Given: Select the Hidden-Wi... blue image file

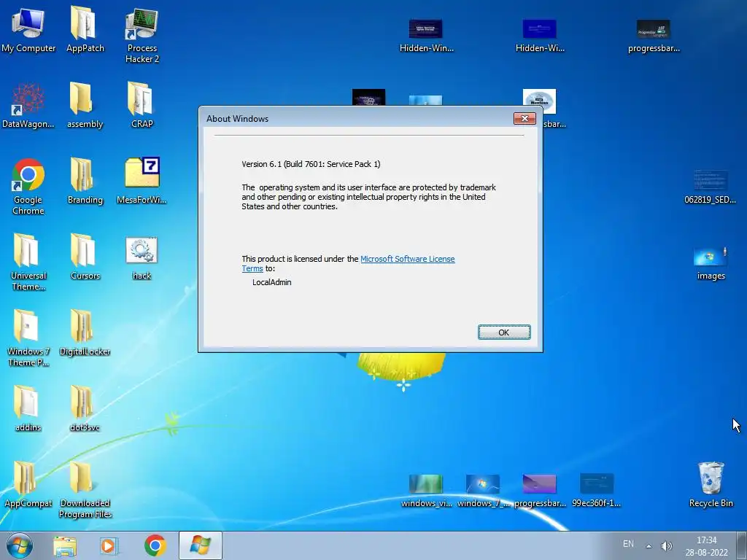Looking at the screenshot, I should pos(539,36).
